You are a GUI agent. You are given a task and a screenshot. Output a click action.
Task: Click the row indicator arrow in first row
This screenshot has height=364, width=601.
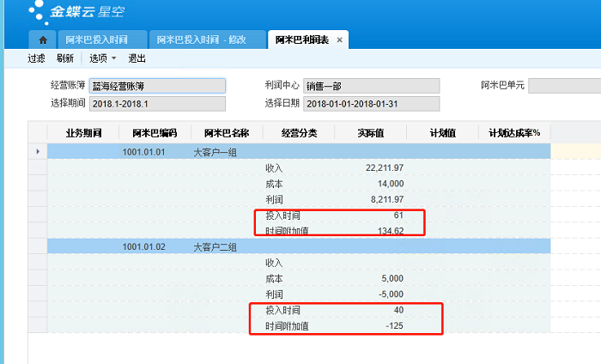tap(37, 152)
